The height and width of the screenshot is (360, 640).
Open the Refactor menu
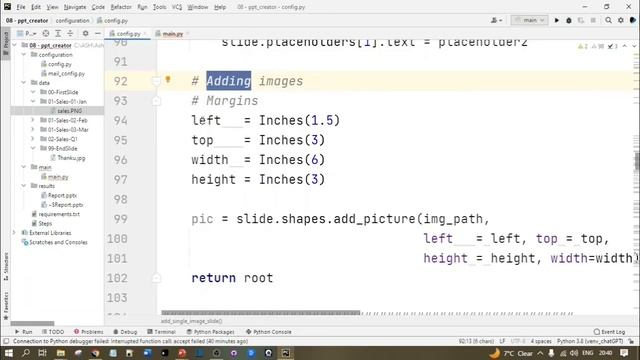(121, 7)
